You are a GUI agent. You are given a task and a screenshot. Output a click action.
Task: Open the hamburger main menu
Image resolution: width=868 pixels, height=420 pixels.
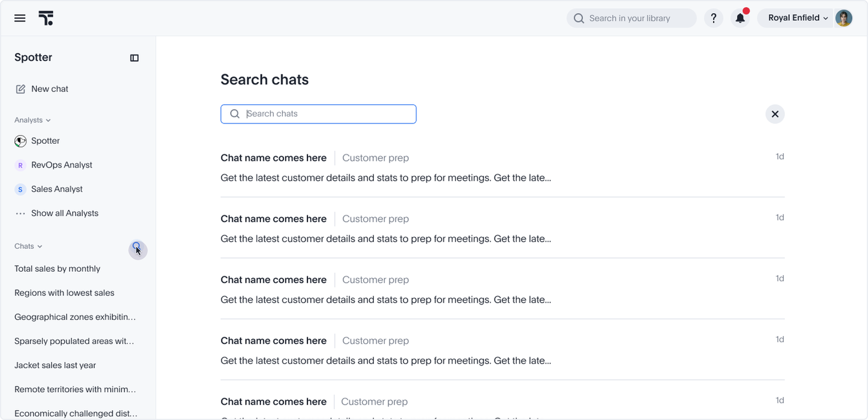[20, 18]
